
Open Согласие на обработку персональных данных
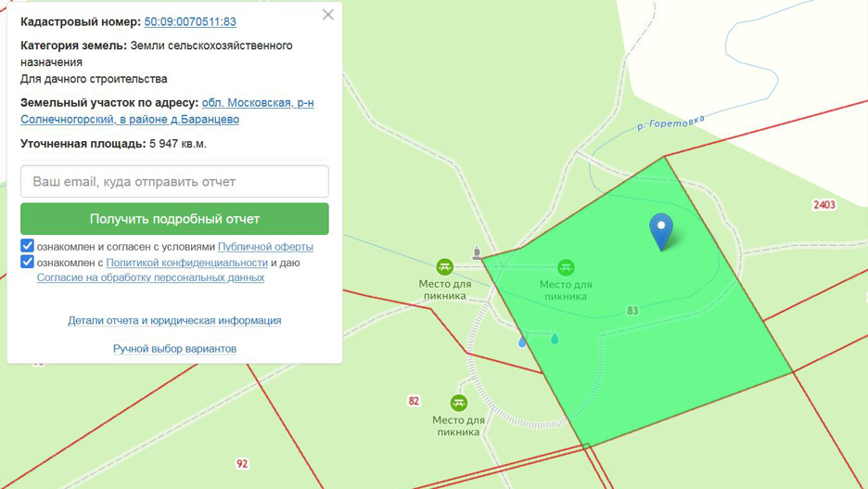(150, 277)
